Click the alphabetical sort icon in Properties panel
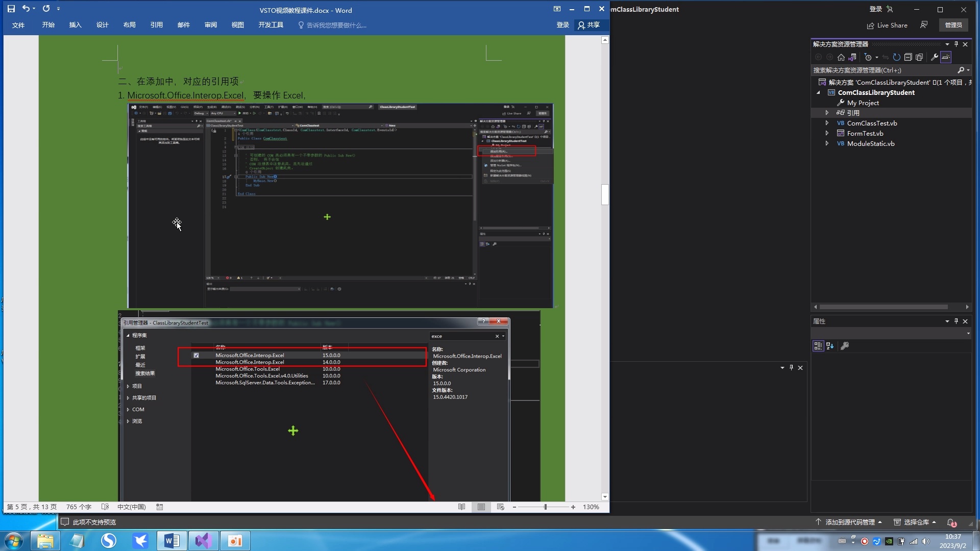Image resolution: width=980 pixels, height=551 pixels. (x=830, y=346)
